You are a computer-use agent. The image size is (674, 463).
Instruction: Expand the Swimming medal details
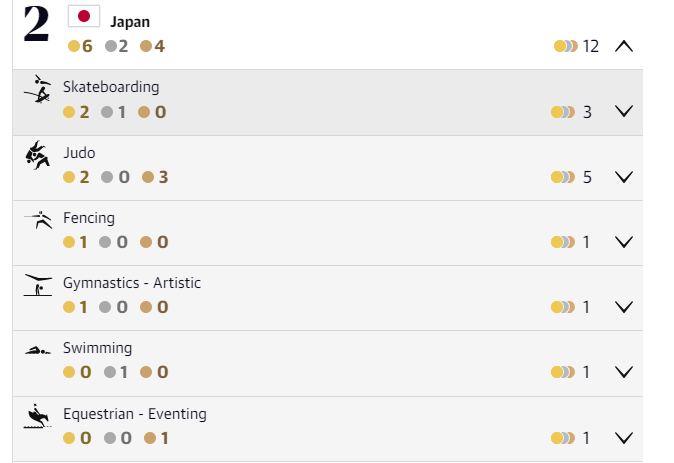coord(624,372)
